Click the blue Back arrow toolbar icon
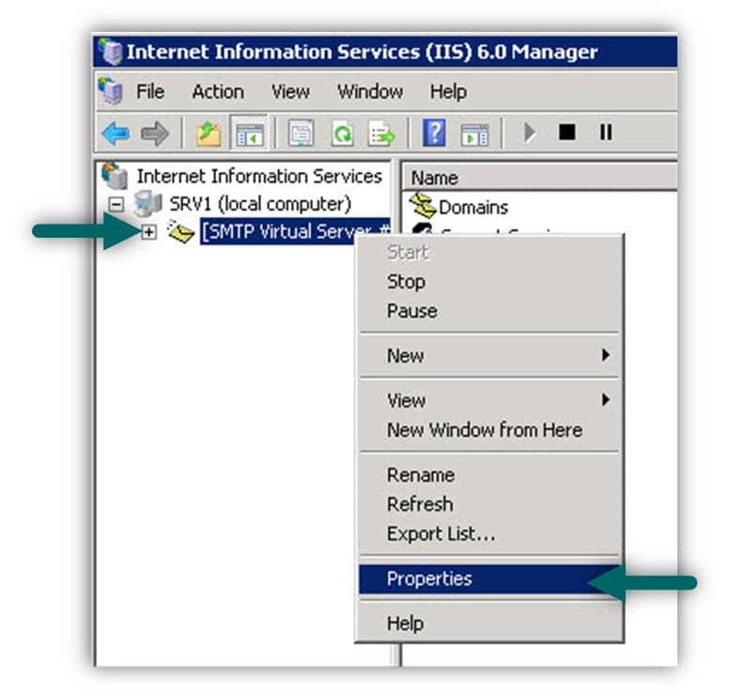Image resolution: width=730 pixels, height=700 pixels. click(x=115, y=133)
